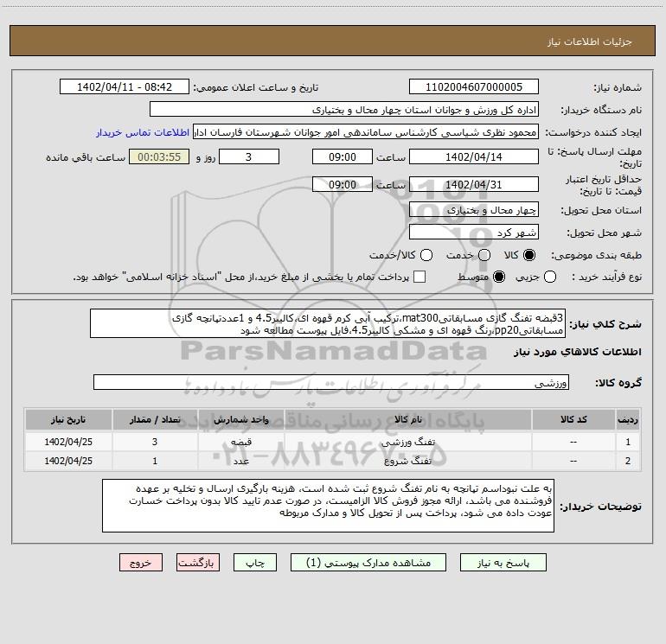Choose the جزیی purchase process option

[x=550, y=277]
